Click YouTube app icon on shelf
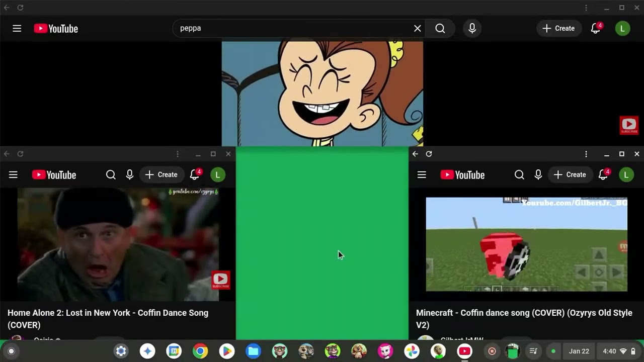This screenshot has height=362, width=644. (x=464, y=351)
